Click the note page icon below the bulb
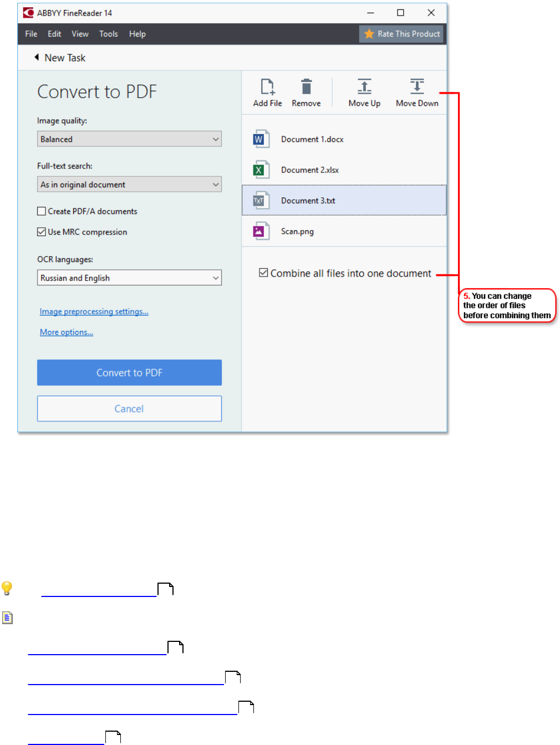Screen dimensions: 560x745 tap(7, 618)
